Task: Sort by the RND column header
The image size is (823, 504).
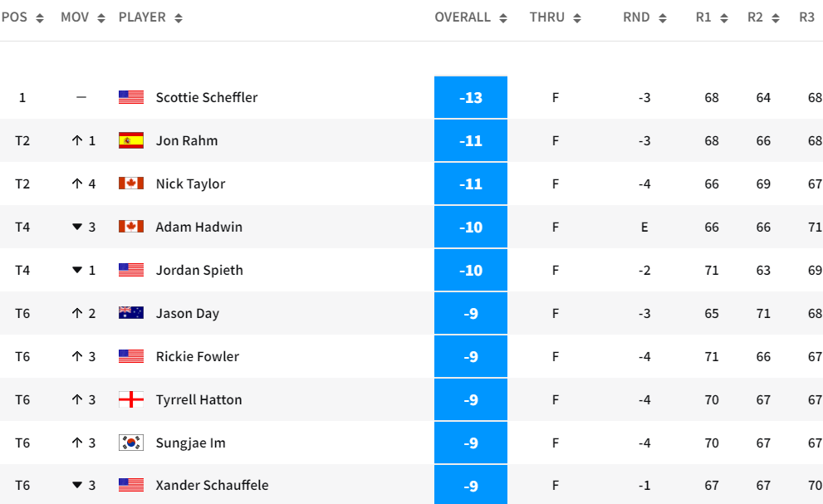Action: pos(644,17)
